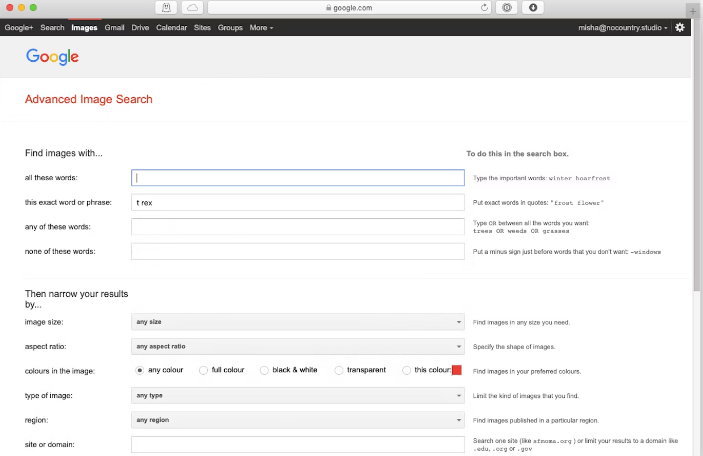Open the aspect ratio dropdown

click(x=298, y=347)
